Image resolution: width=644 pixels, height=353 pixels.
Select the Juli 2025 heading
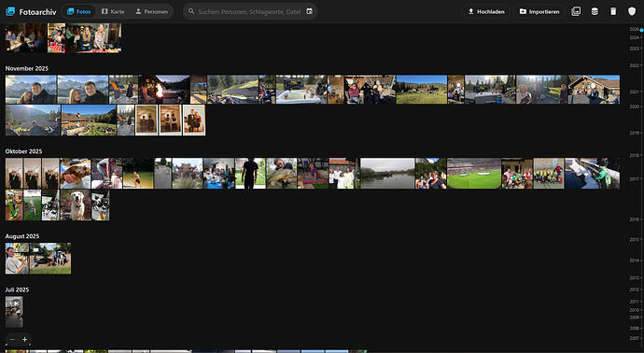pyautogui.click(x=17, y=289)
